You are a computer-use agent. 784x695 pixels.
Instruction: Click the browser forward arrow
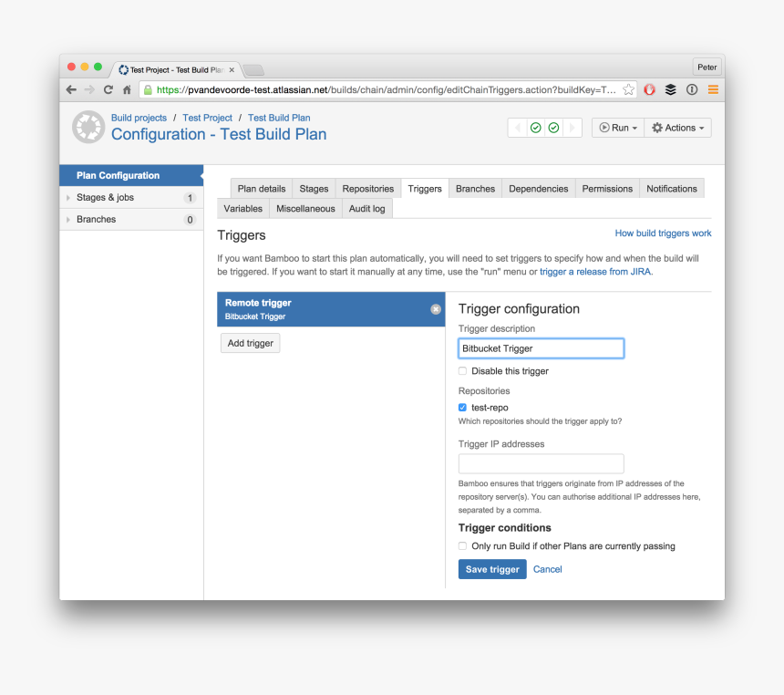[x=89, y=90]
